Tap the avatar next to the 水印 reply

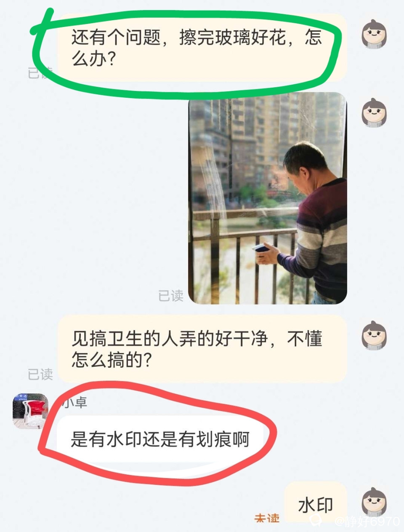pyautogui.click(x=374, y=502)
